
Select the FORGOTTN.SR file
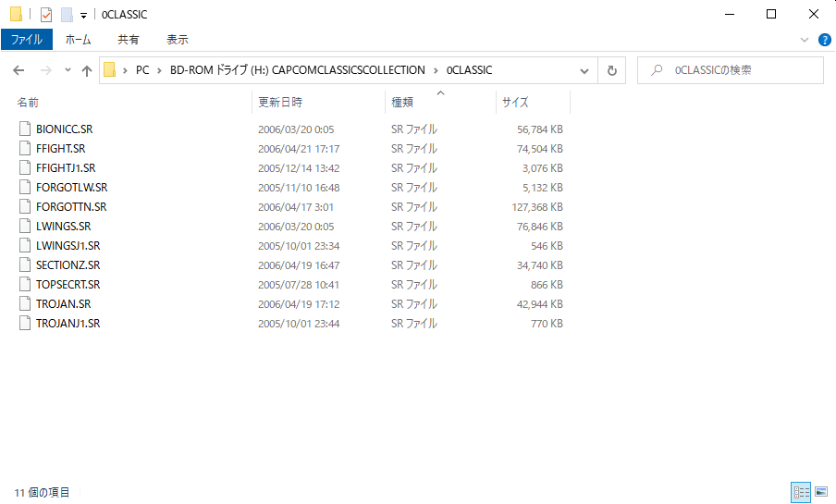(71, 207)
